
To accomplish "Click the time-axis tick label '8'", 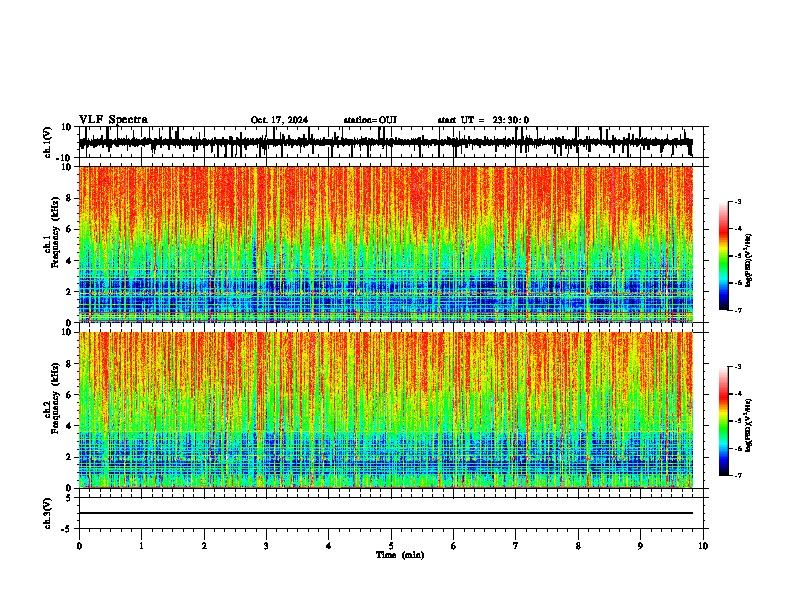I will tap(578, 546).
